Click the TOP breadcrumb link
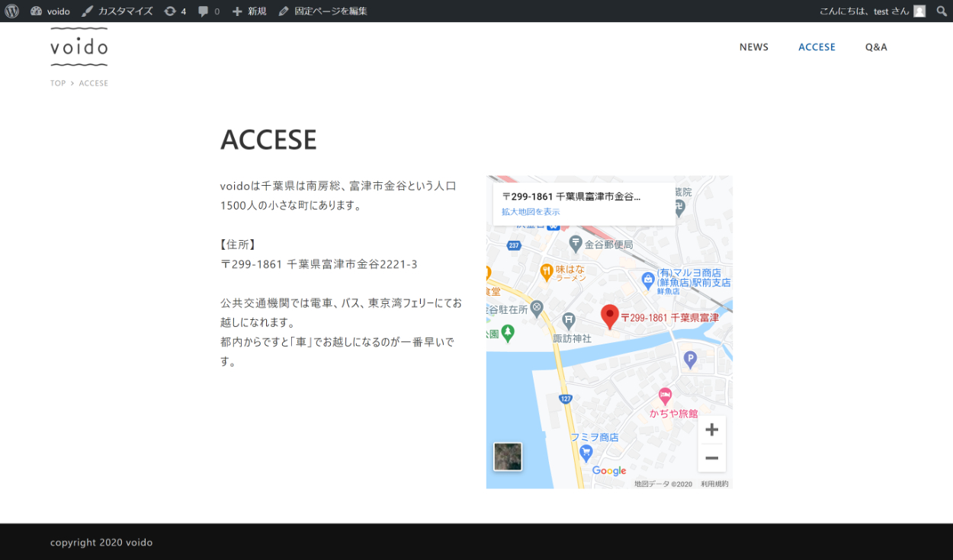This screenshot has height=560, width=953. (58, 84)
